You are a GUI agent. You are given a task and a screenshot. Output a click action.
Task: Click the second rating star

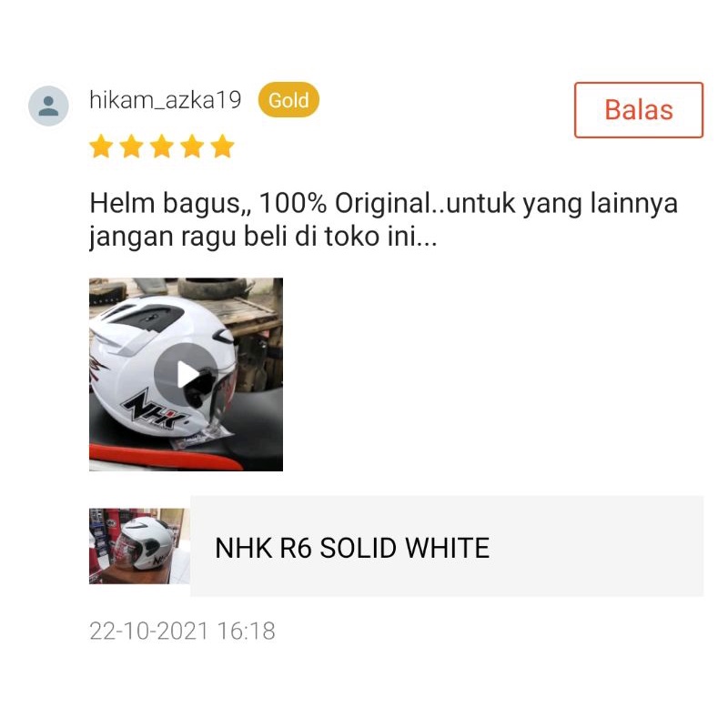(131, 147)
